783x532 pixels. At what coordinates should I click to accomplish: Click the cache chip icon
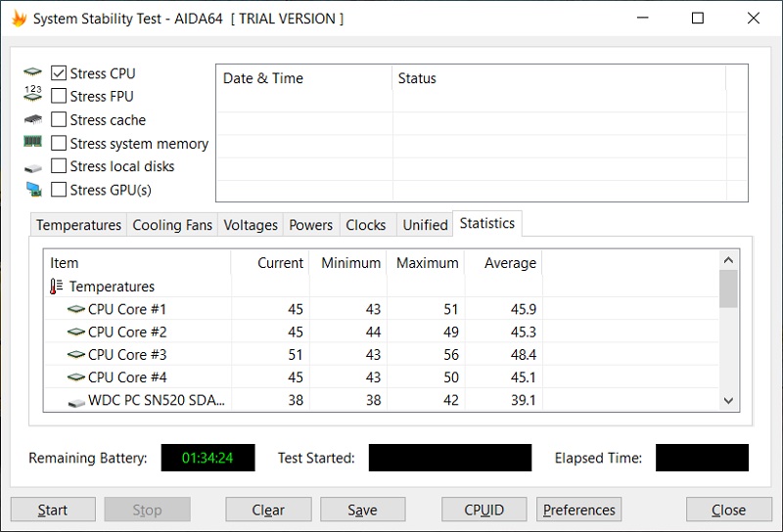(x=33, y=119)
